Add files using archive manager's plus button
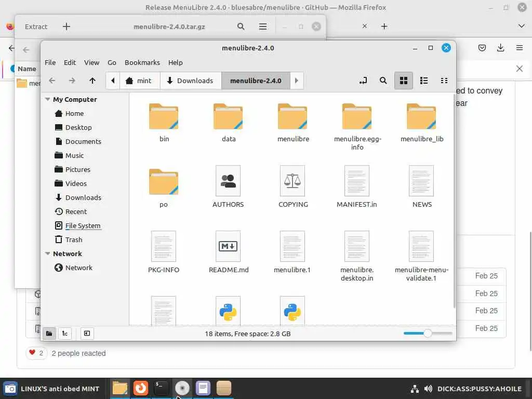532x399 pixels. coord(66,26)
